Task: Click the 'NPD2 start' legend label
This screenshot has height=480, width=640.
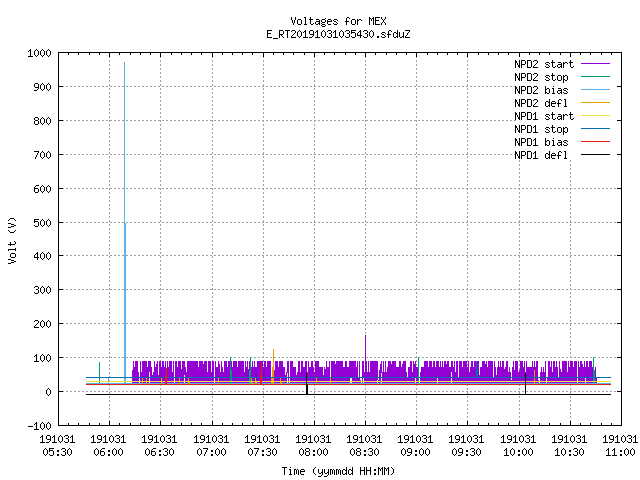Action: 544,64
